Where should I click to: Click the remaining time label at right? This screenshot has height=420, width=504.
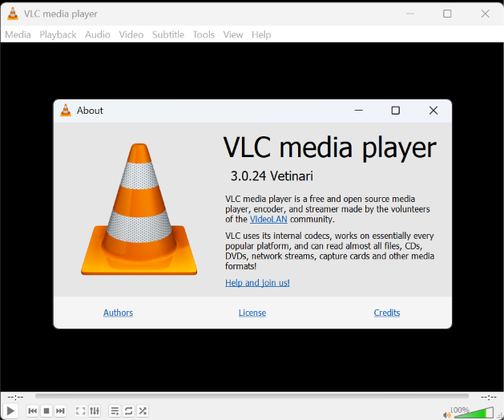489,398
